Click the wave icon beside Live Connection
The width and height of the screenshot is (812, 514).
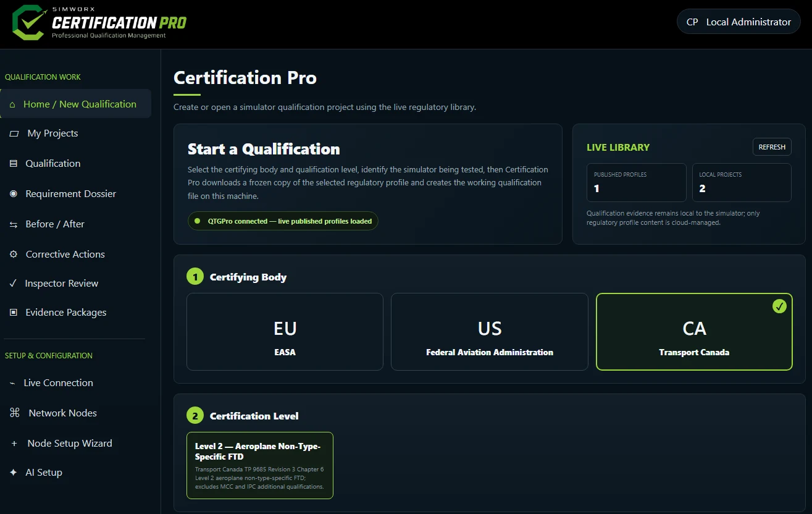(12, 383)
